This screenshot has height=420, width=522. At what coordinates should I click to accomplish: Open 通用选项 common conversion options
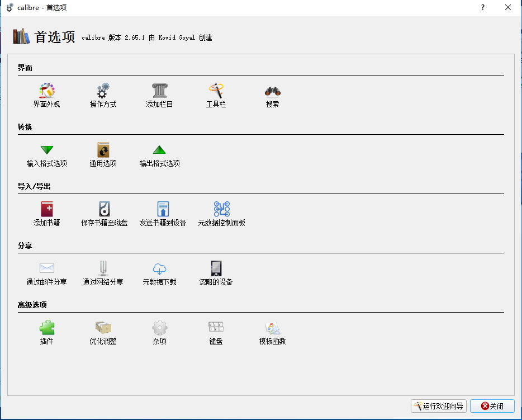point(103,155)
